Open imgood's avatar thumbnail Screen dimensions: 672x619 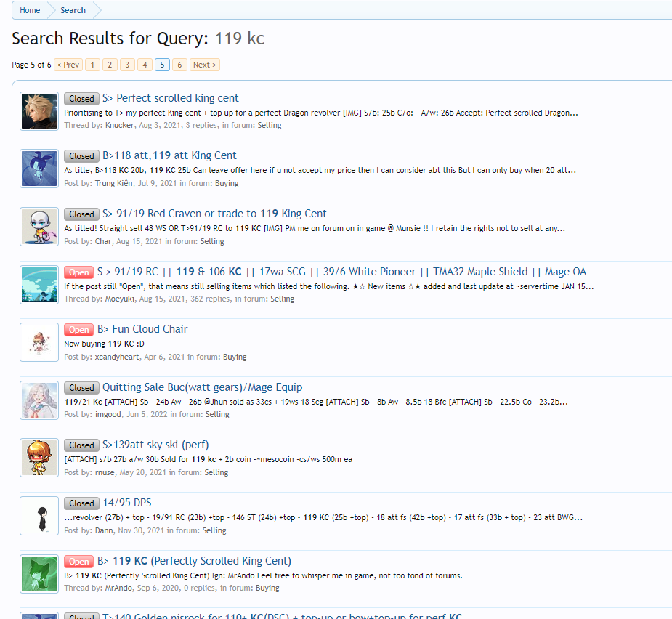click(39, 400)
